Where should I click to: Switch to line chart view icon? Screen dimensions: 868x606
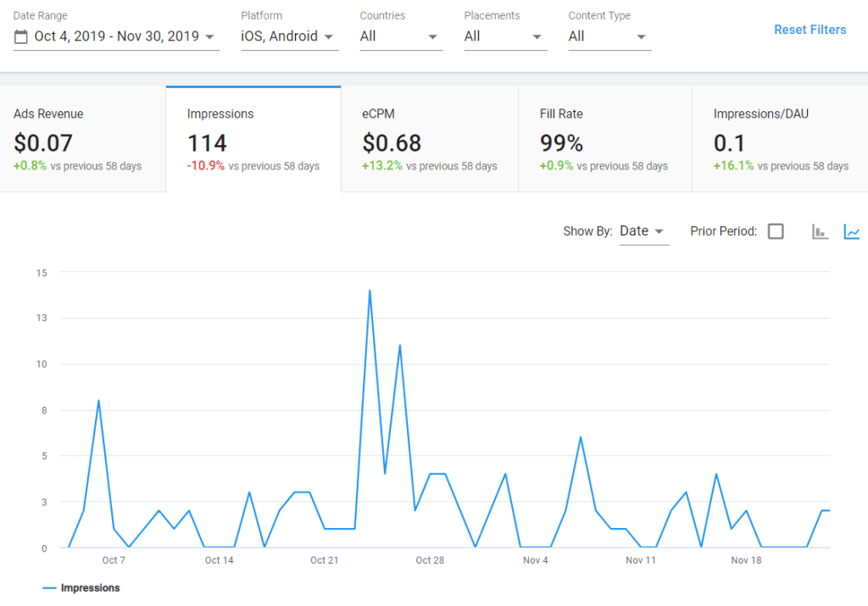pos(852,231)
